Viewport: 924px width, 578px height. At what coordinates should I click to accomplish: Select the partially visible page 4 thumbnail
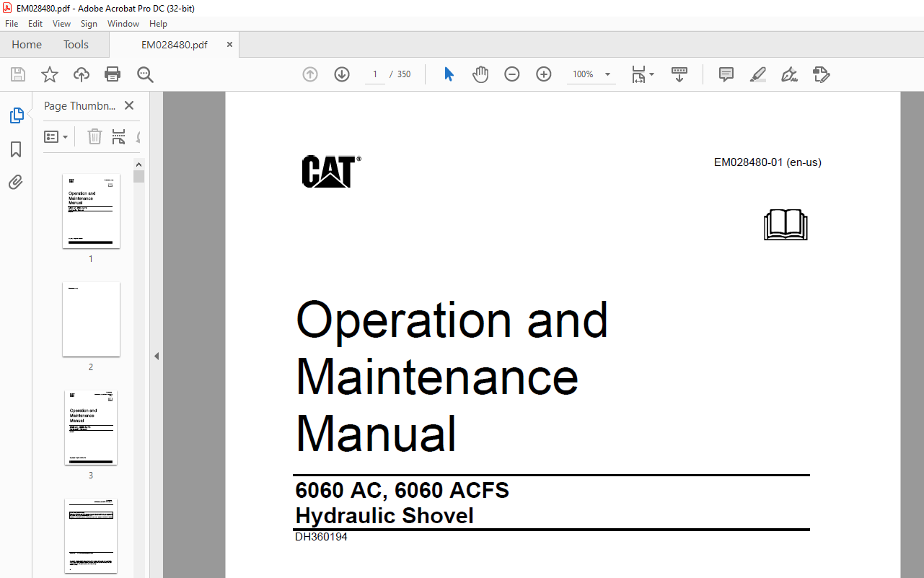pos(91,535)
